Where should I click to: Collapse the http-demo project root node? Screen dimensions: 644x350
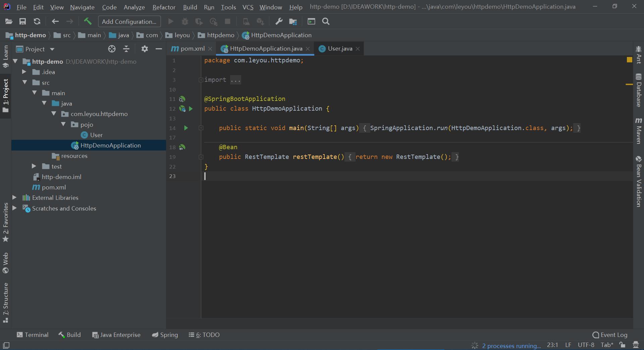tap(15, 61)
